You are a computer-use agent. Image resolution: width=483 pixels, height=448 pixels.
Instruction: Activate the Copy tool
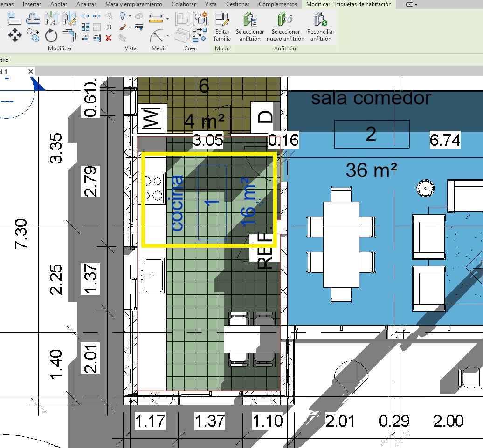pos(33,35)
